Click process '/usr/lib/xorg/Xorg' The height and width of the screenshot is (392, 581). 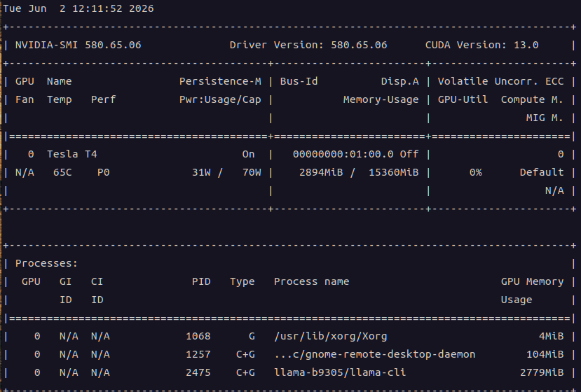pyautogui.click(x=331, y=337)
